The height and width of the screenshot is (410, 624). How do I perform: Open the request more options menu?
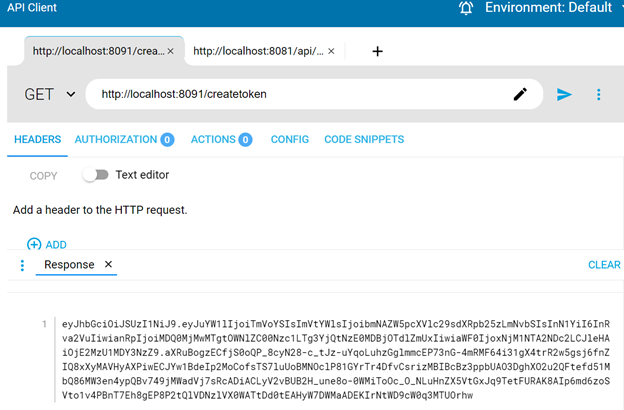[599, 94]
